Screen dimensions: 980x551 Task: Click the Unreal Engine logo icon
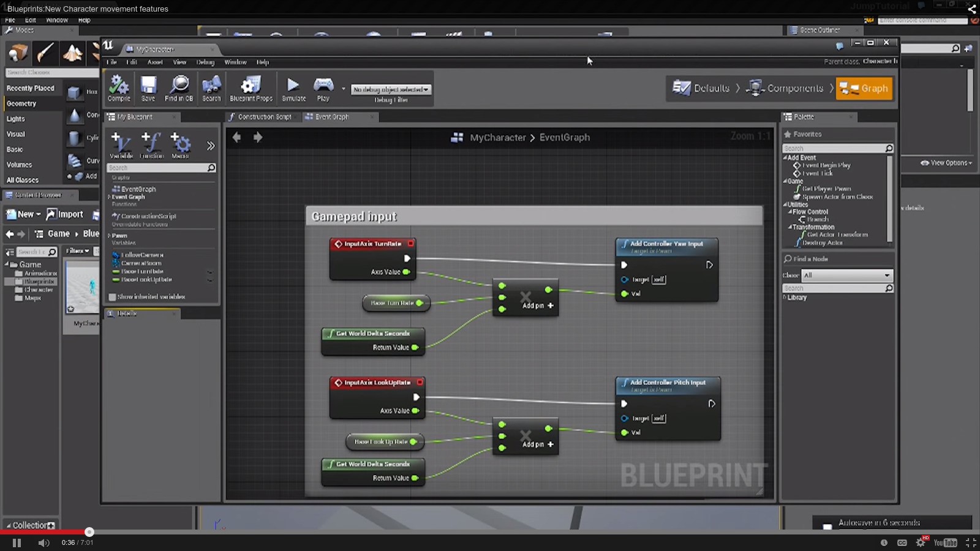[x=108, y=45]
